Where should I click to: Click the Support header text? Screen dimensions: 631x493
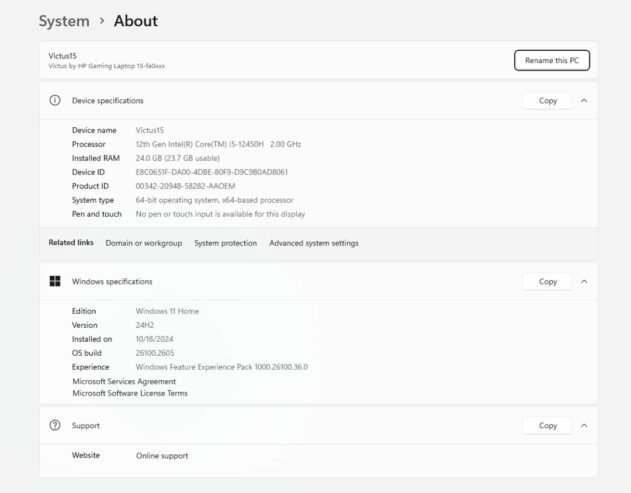pos(86,425)
